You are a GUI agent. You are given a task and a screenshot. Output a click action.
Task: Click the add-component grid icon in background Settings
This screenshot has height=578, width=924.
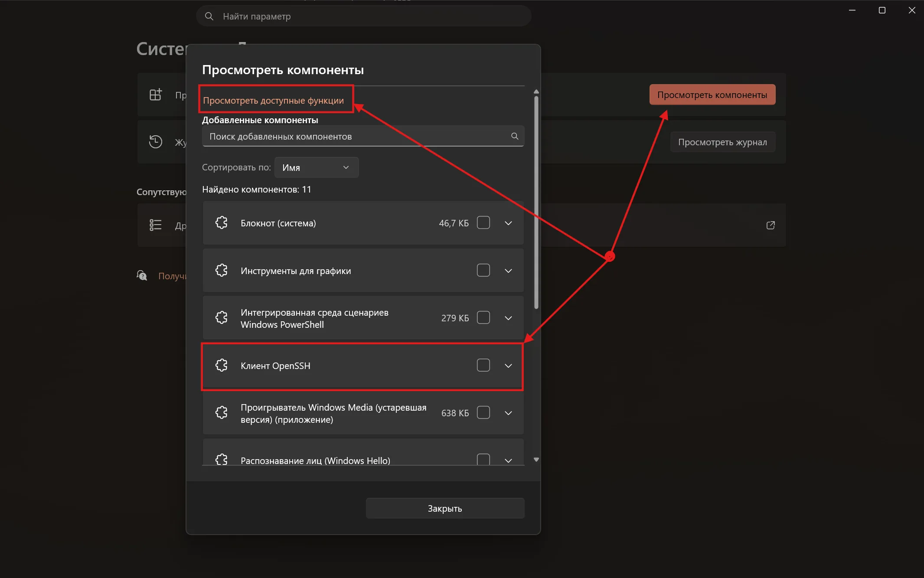pyautogui.click(x=156, y=95)
